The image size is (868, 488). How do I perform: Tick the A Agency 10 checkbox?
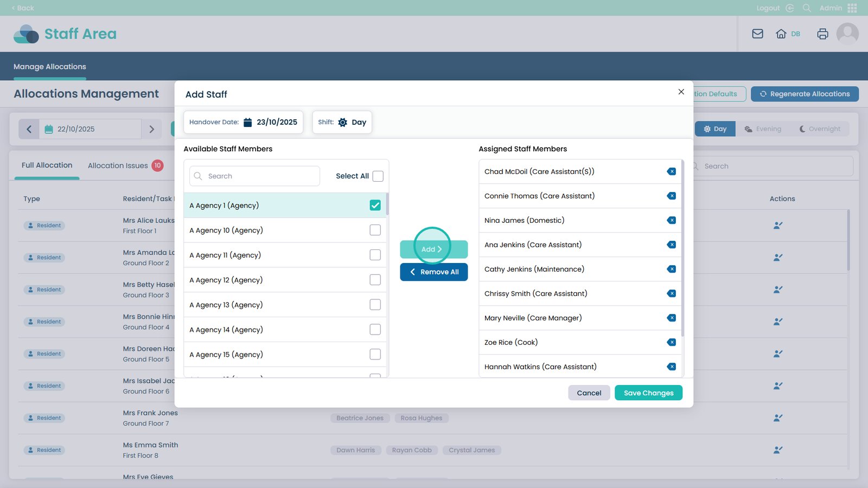(375, 230)
